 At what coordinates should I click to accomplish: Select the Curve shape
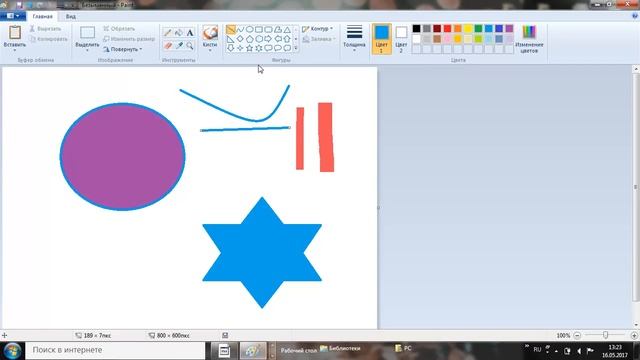tap(240, 29)
